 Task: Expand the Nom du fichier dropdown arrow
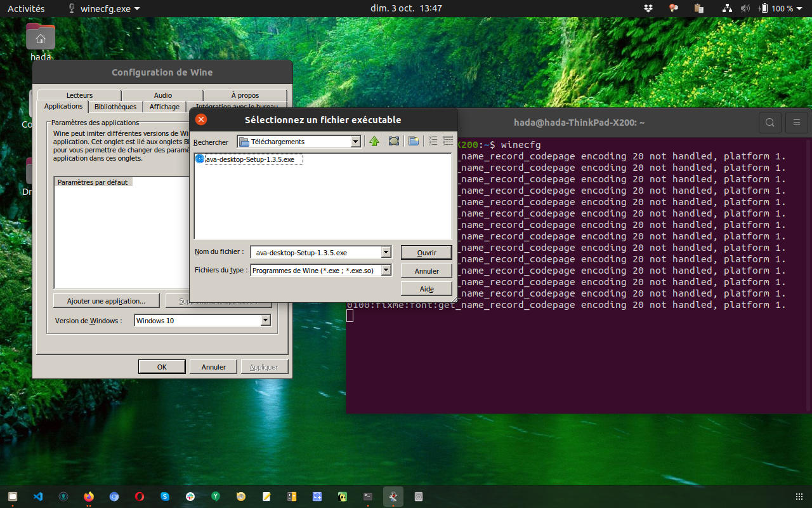(x=386, y=252)
